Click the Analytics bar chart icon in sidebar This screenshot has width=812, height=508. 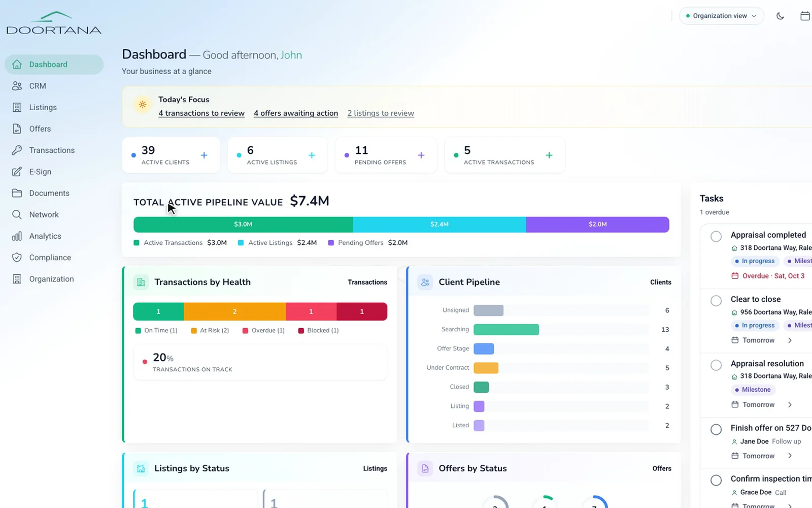click(17, 236)
